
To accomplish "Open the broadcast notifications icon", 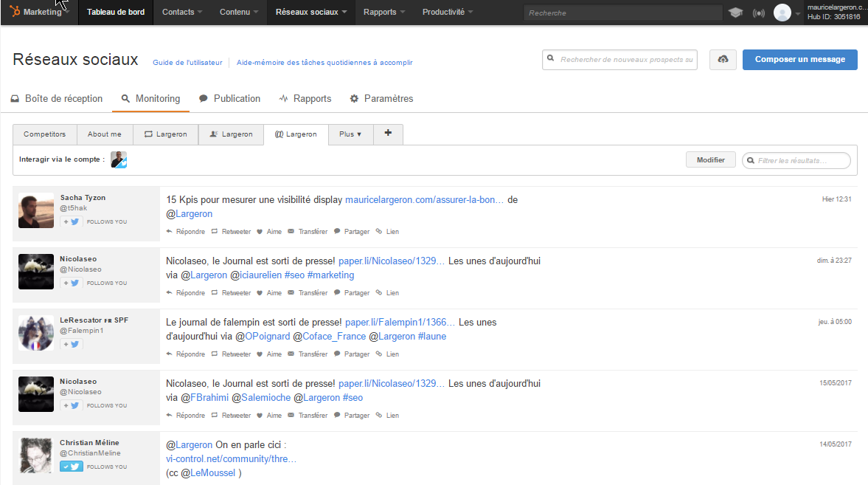I will point(758,13).
